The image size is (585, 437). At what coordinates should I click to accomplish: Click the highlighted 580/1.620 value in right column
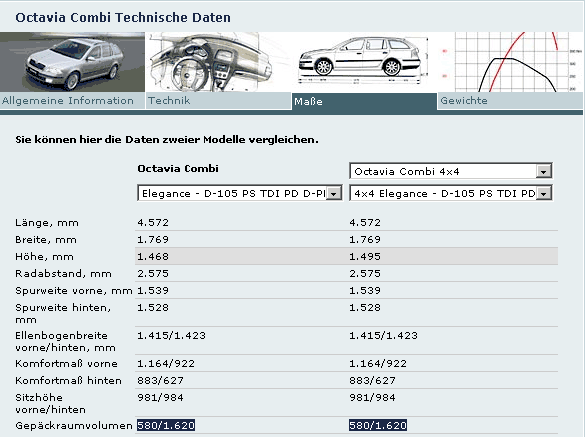point(378,425)
